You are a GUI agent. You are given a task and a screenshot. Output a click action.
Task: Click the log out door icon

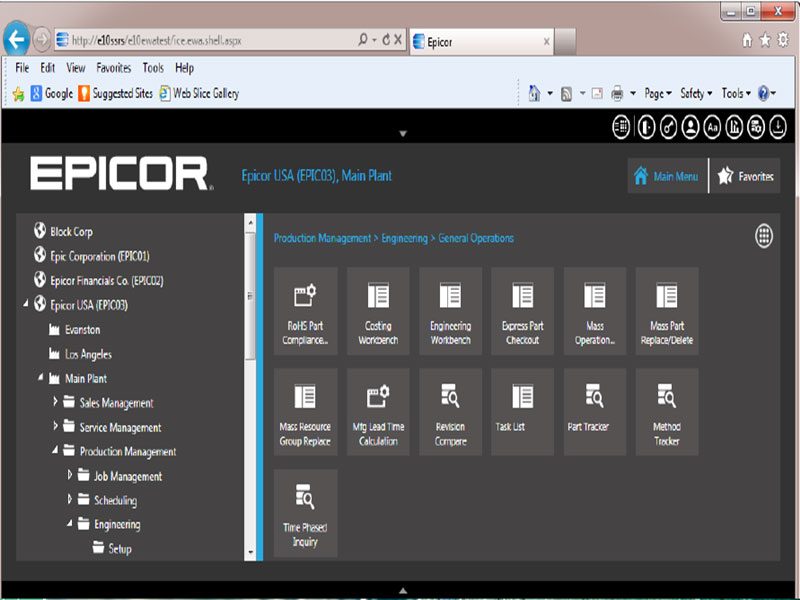(x=646, y=127)
